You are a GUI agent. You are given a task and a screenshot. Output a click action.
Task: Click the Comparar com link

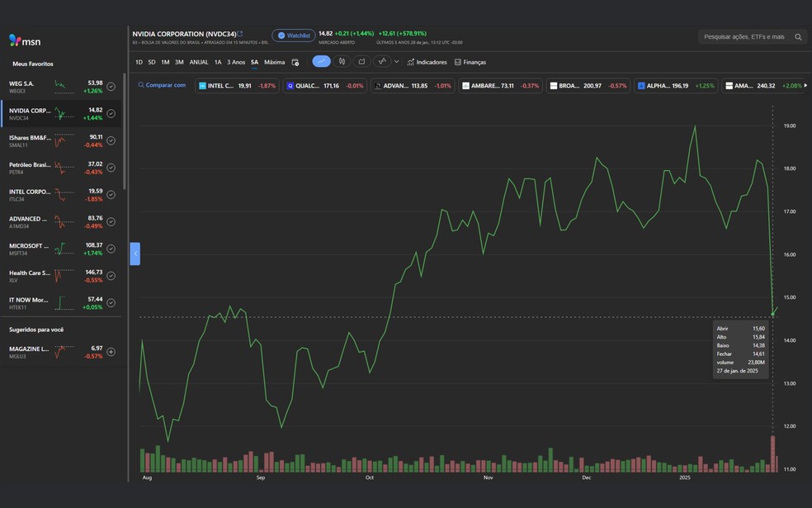(165, 85)
